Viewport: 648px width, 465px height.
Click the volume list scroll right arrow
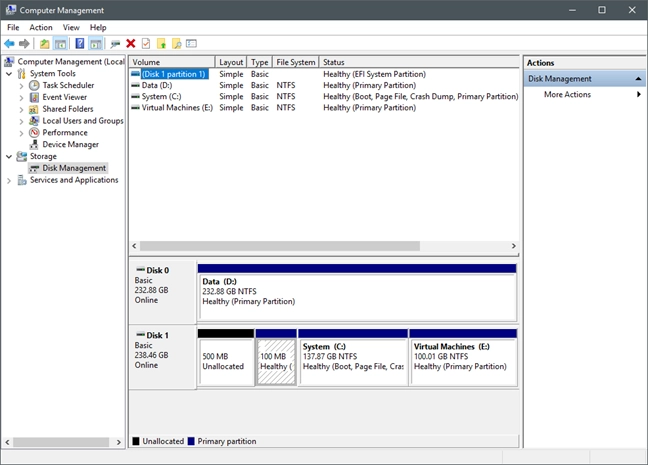click(514, 246)
